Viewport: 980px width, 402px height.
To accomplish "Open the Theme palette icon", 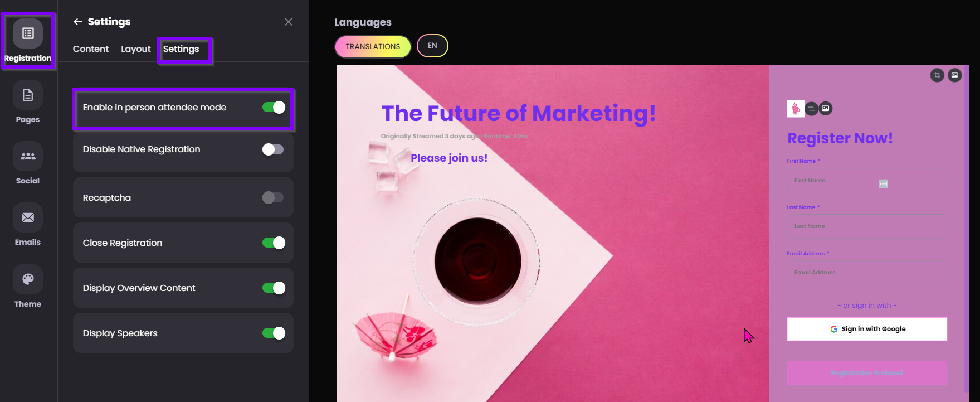I will [28, 279].
